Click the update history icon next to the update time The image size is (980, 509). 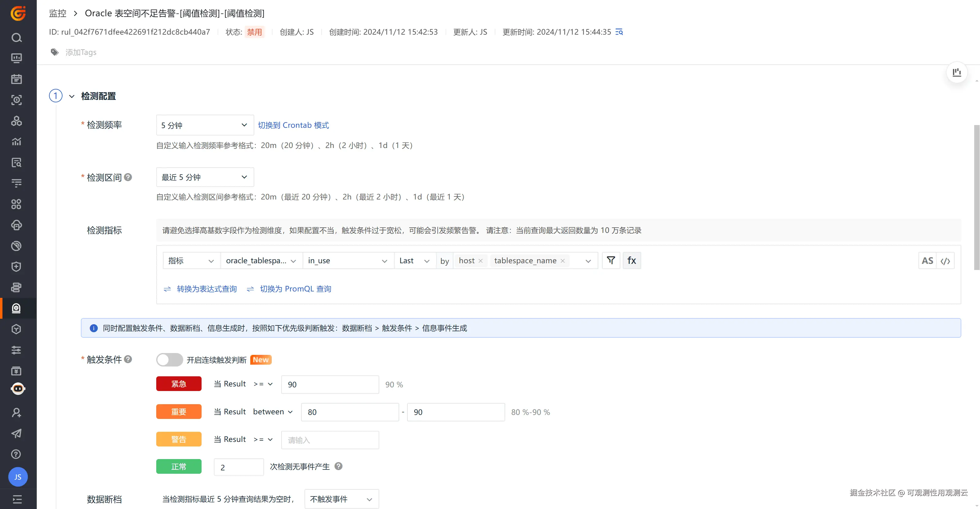(x=619, y=32)
